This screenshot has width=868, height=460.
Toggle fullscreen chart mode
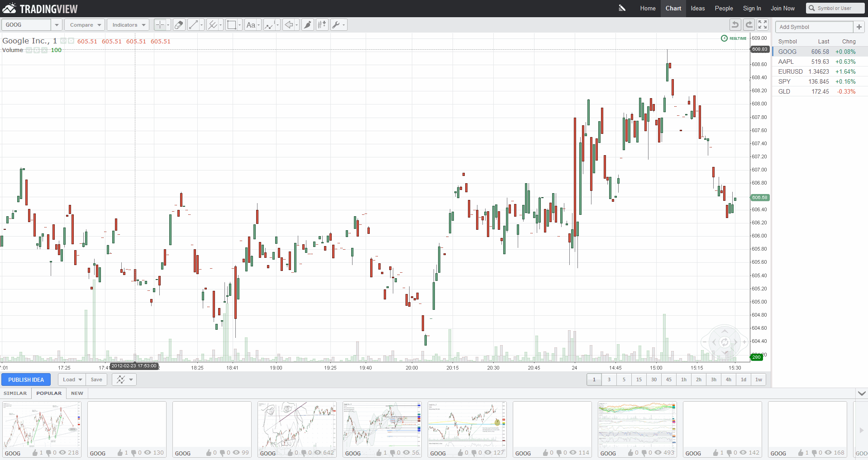click(x=763, y=25)
